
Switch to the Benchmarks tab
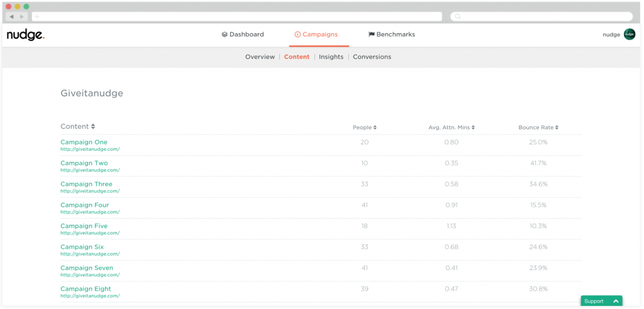pos(392,35)
